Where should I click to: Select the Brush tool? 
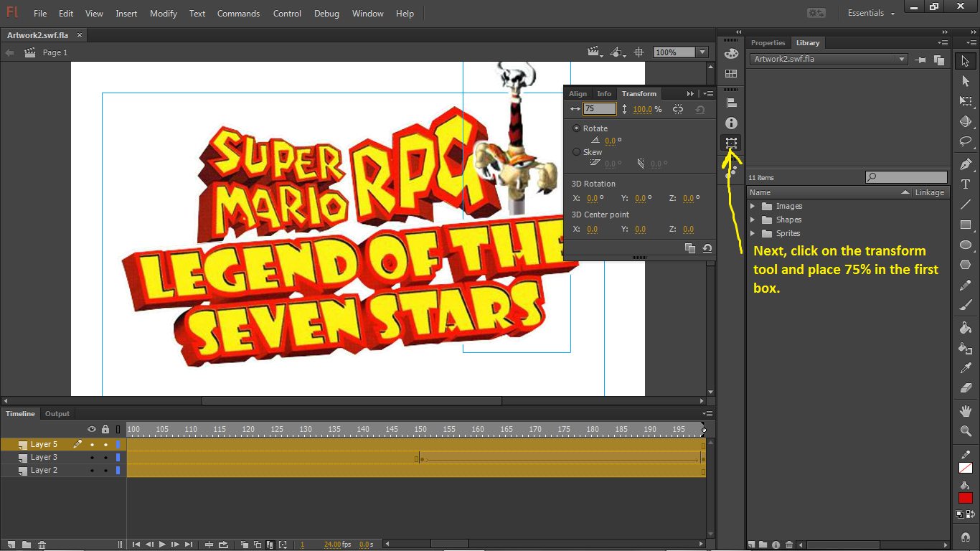click(966, 305)
